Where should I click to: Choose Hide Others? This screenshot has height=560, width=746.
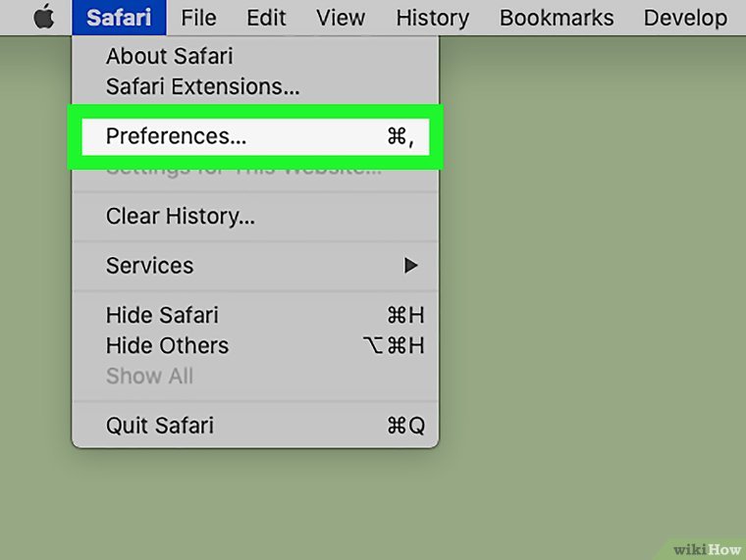point(167,345)
